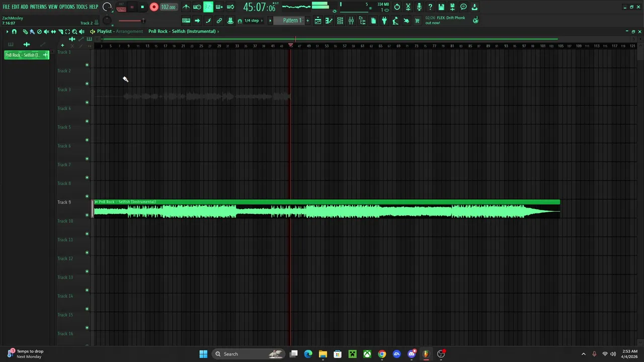Viewport: 644px width, 362px height.
Task: Click the arrow left of Pattern 1
Action: 270,21
